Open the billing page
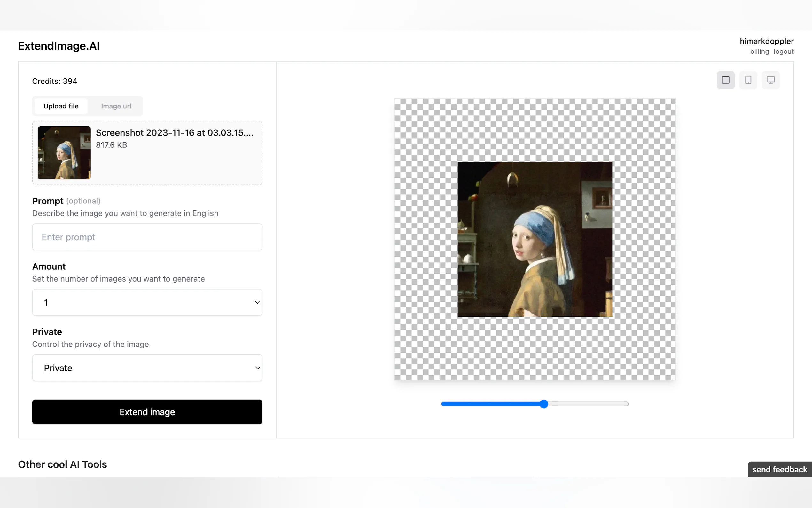This screenshot has height=508, width=812. coord(759,52)
